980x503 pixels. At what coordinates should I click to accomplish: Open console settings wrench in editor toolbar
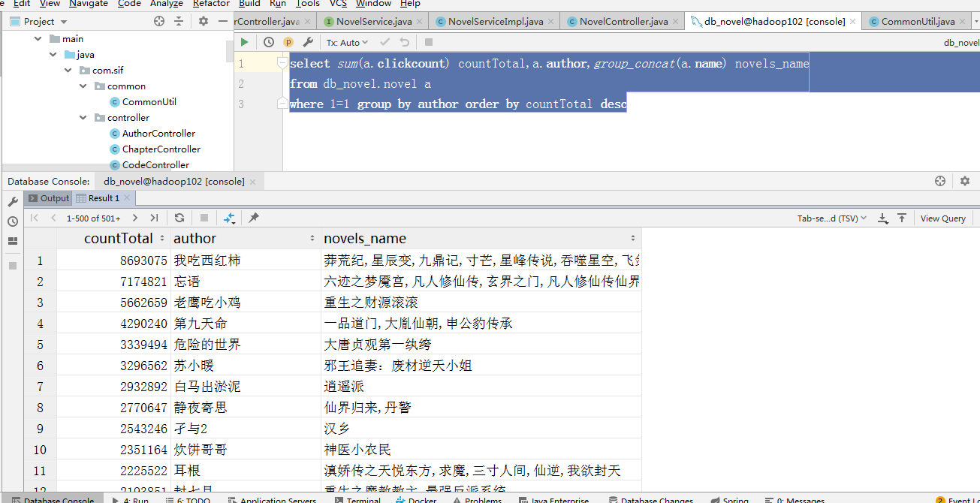click(x=308, y=43)
